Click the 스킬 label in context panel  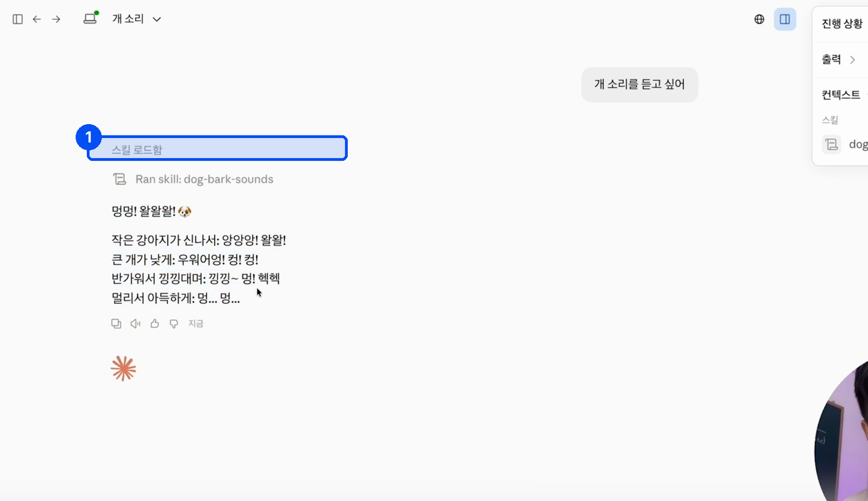(830, 120)
